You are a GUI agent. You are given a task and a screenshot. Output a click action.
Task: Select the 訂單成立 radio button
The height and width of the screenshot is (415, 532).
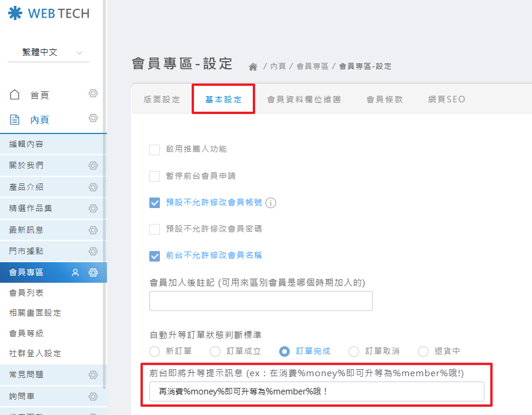215,351
